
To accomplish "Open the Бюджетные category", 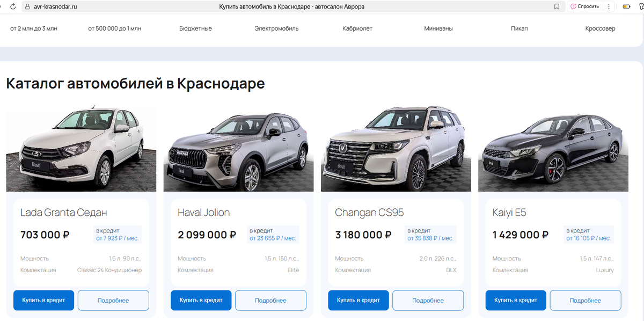I will 195,28.
